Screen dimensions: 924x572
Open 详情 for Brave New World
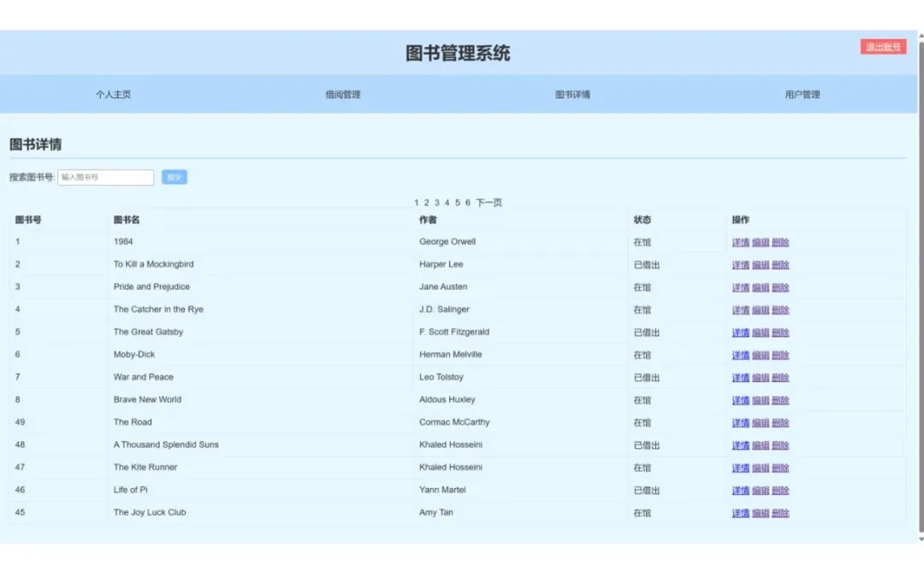click(x=739, y=399)
